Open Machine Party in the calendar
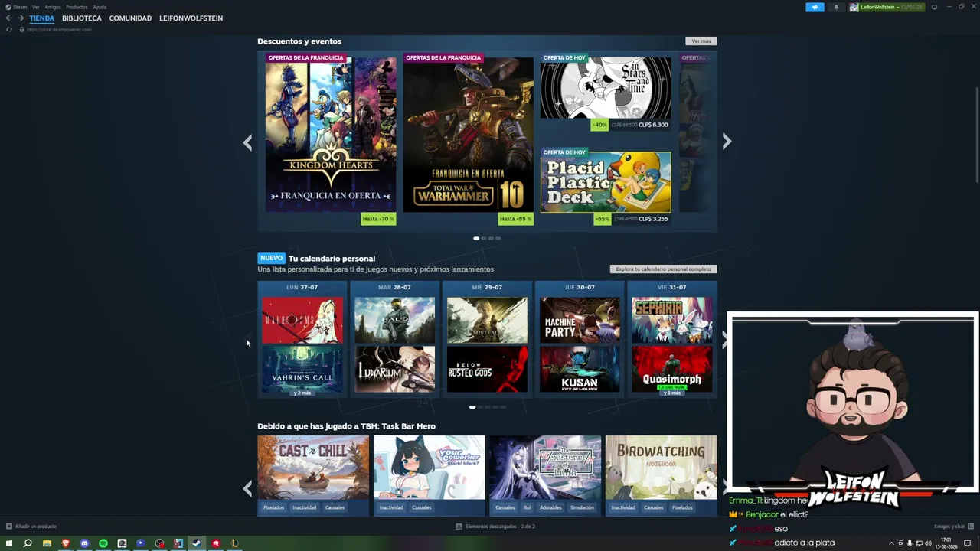Viewport: 980px width, 551px height. click(580, 320)
